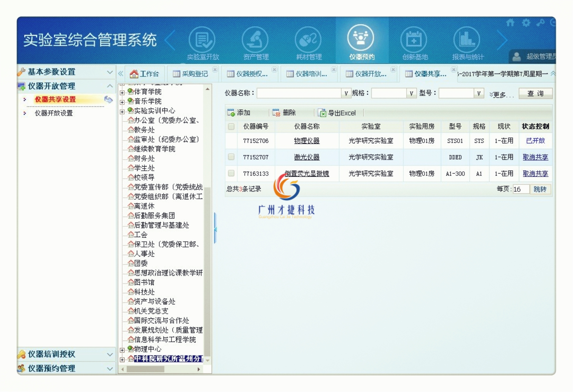This screenshot has width=573, height=392.
Task: Click the settings gear icon in header
Action: (x=526, y=23)
